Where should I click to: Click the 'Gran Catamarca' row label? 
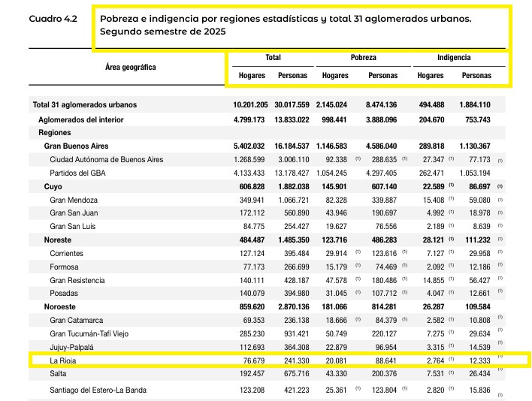pyautogui.click(x=77, y=321)
